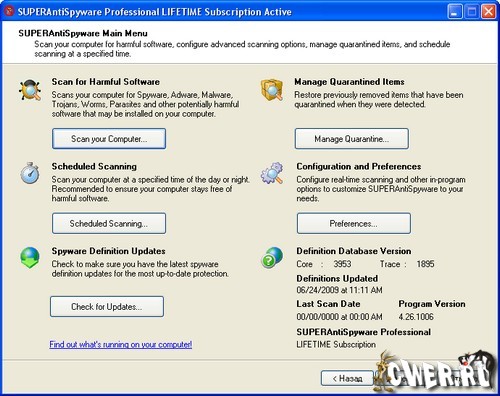Go back with the Назад button
The image size is (500, 396).
point(347,378)
